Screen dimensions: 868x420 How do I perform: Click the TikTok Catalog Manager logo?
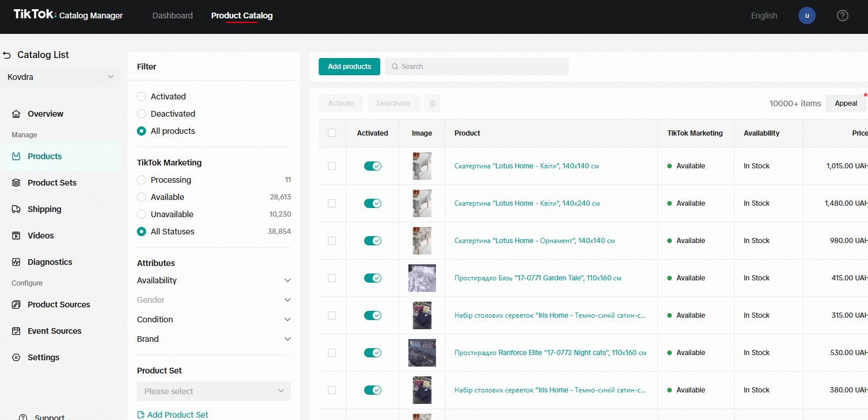[68, 15]
